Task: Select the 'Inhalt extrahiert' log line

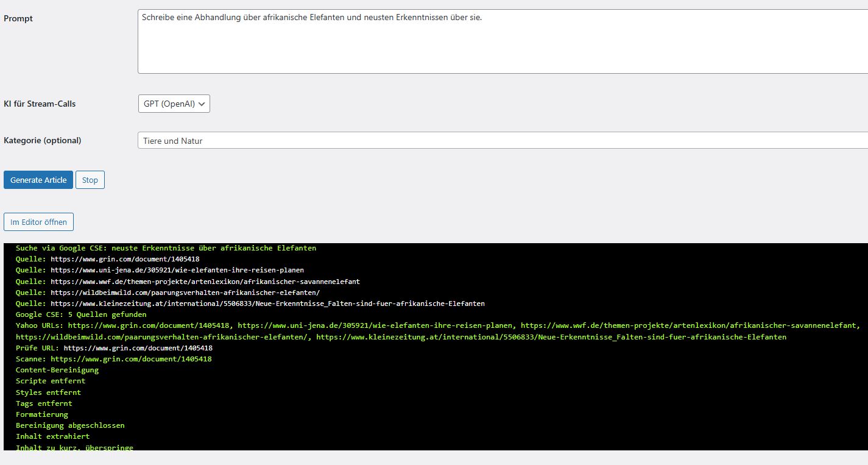Action: coord(52,436)
